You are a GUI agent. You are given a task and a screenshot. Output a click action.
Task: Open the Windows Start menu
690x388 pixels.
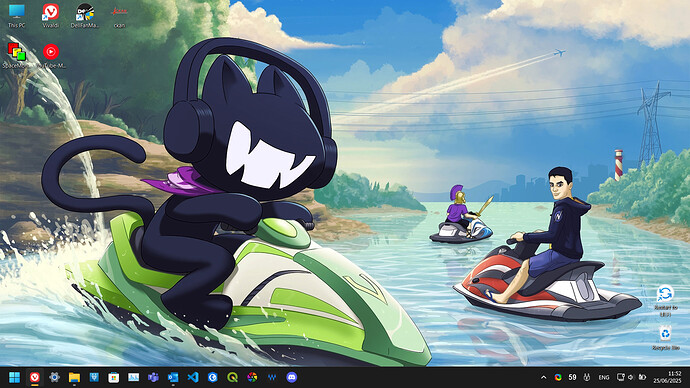point(15,377)
